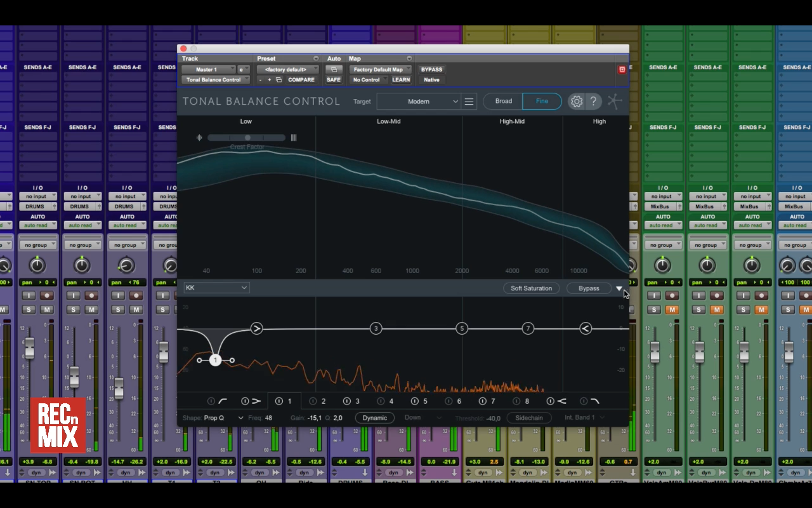Toggle power for EQ band 2

click(313, 401)
